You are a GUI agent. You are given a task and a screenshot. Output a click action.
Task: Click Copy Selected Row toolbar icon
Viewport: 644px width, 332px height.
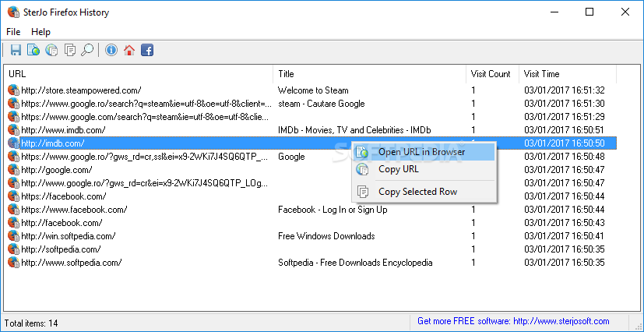pyautogui.click(x=69, y=50)
